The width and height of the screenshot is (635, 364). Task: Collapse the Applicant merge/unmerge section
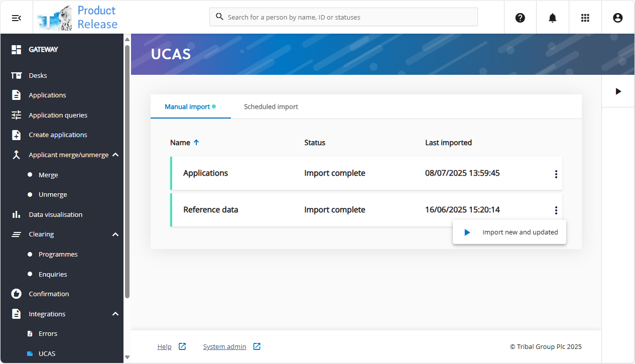tap(115, 155)
